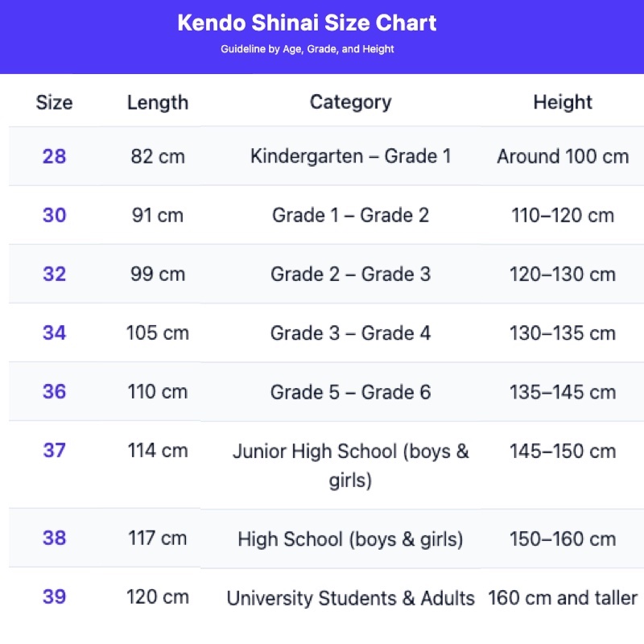The width and height of the screenshot is (644, 644).
Task: Click the 160 cm and taller height cell
Action: click(x=563, y=598)
